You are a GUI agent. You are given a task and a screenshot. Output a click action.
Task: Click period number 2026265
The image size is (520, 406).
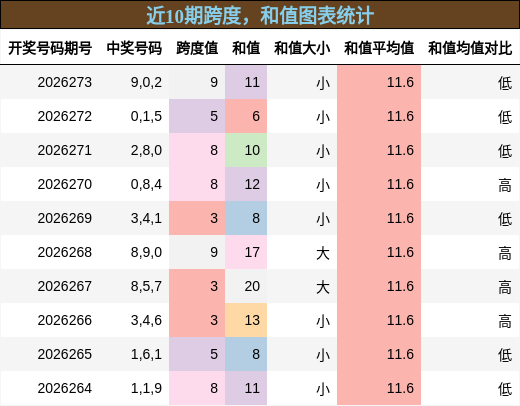pyautogui.click(x=65, y=354)
